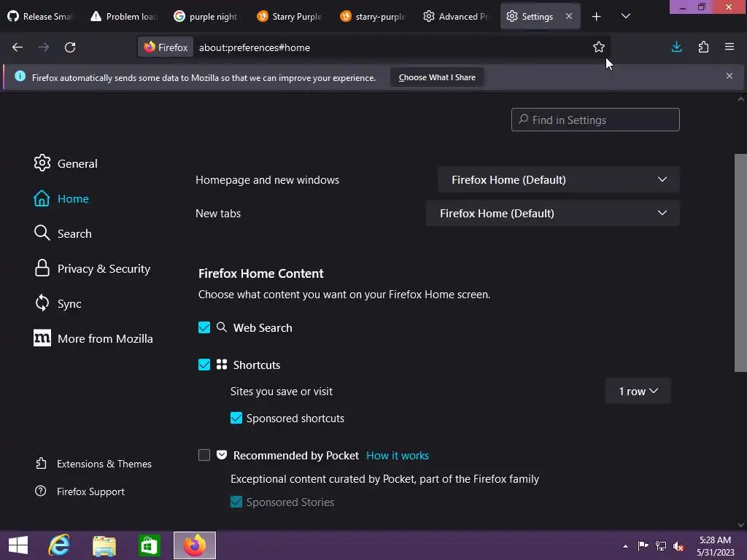Image resolution: width=747 pixels, height=560 pixels.
Task: Open the Downloads panel
Action: click(676, 47)
